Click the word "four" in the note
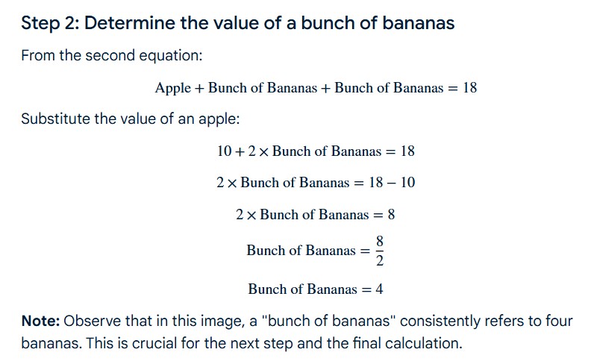This screenshot has height=364, width=591. (x=560, y=321)
